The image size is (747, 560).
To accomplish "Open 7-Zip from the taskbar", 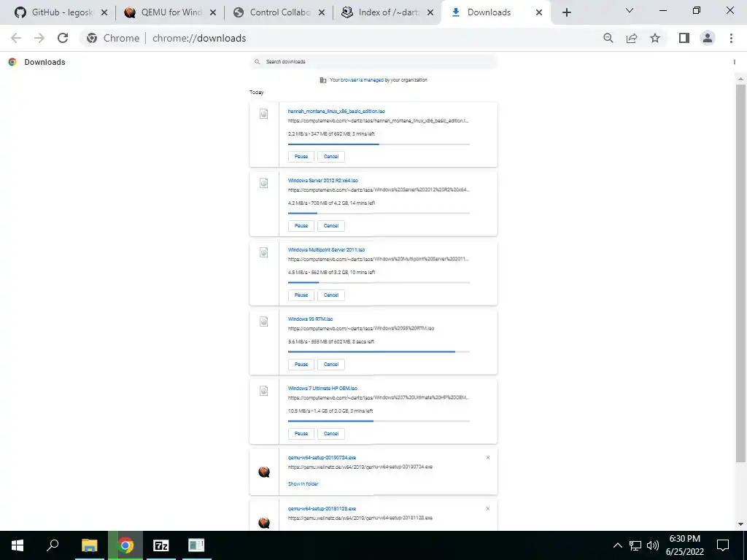I will (161, 545).
